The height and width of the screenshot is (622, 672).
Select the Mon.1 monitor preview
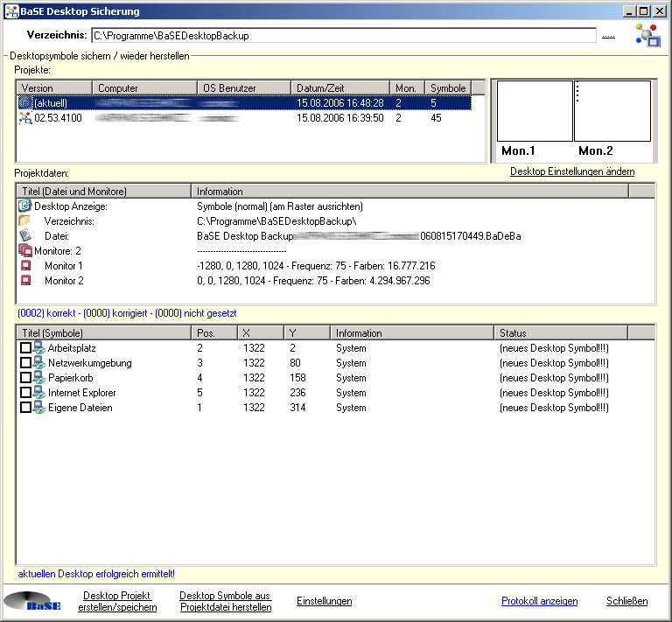[535, 111]
